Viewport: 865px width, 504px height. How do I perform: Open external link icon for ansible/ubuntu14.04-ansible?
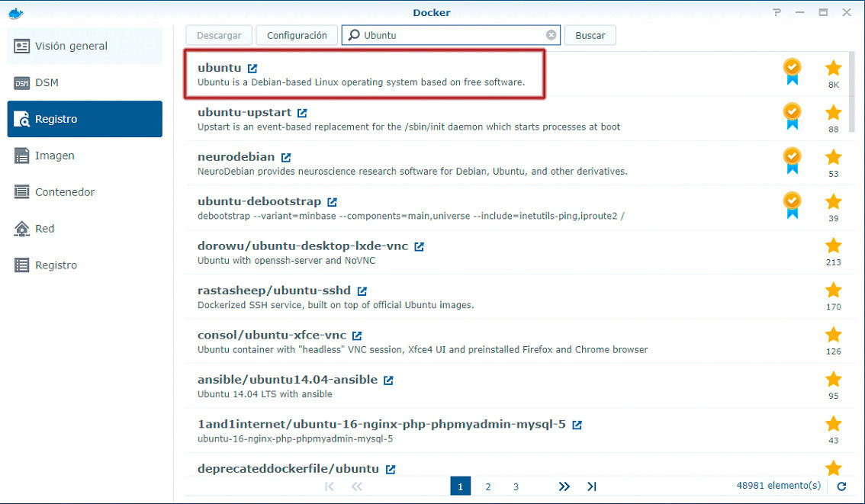pyautogui.click(x=387, y=380)
